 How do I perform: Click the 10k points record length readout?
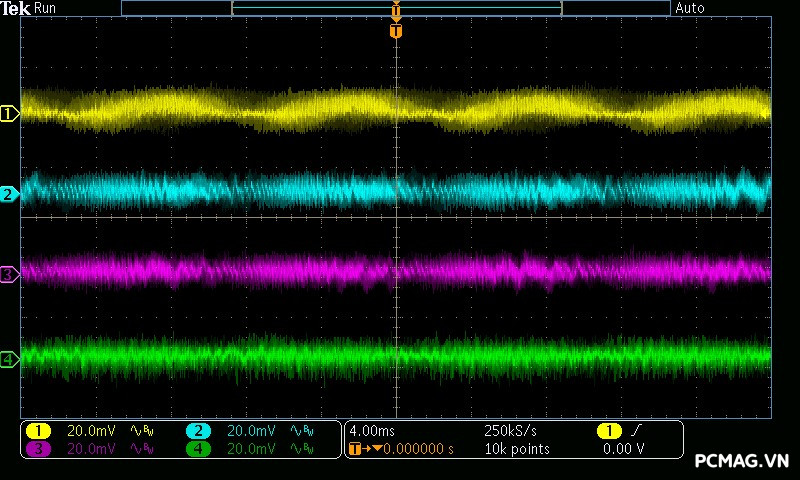click(516, 449)
